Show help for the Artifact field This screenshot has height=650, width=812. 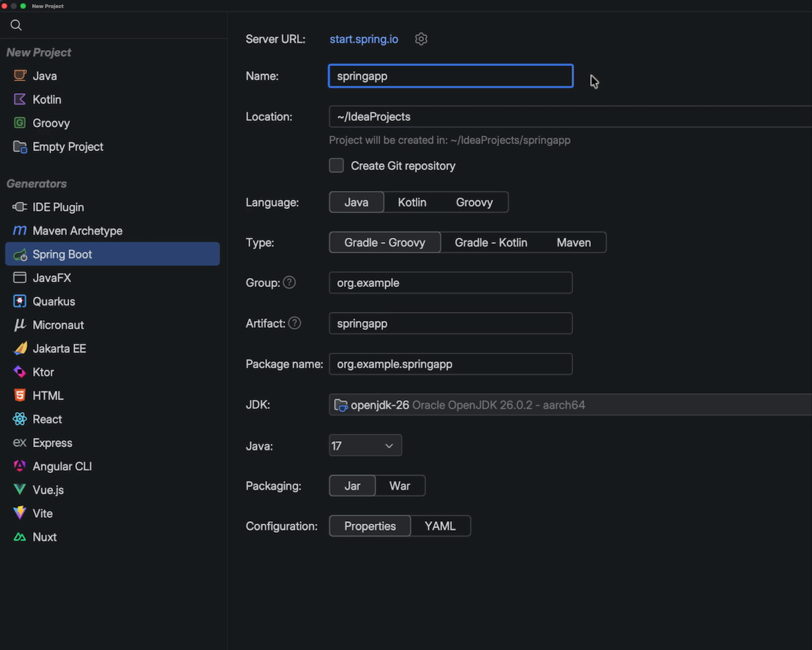click(x=295, y=323)
